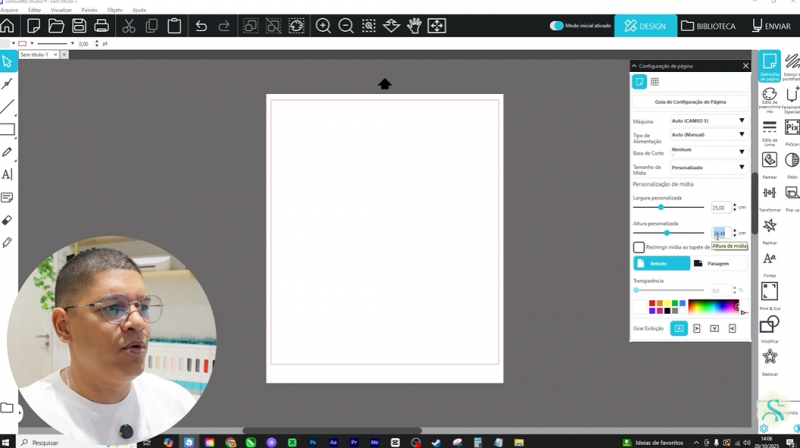Click the Print icon in the toolbar
The image size is (800, 448).
101,26
